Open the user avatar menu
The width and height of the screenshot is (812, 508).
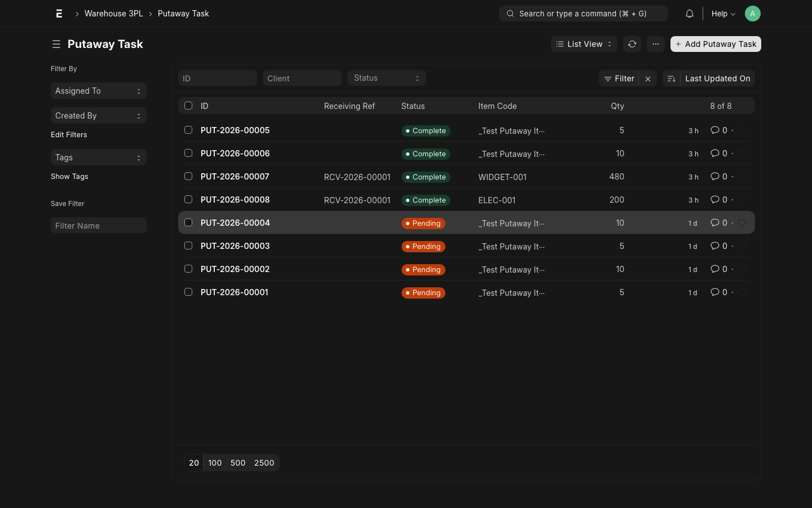click(752, 14)
